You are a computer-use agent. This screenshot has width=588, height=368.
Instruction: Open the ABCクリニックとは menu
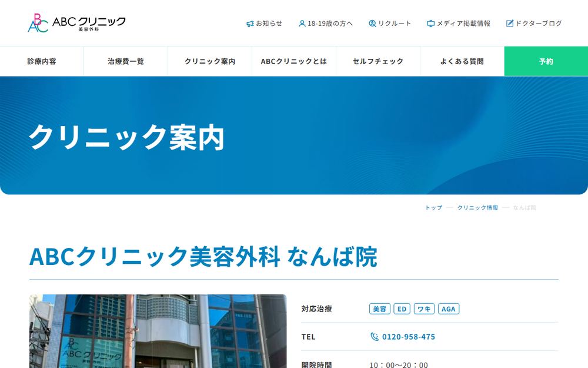[294, 61]
